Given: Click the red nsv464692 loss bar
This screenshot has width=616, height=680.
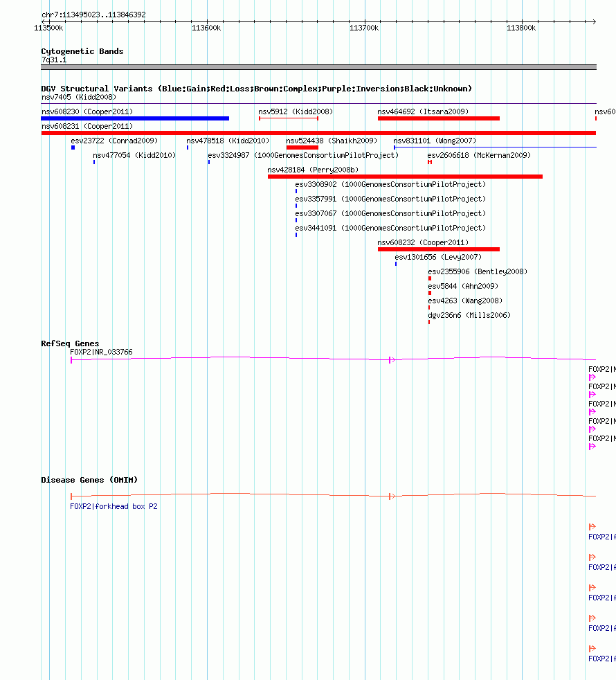Looking at the screenshot, I should tap(439, 118).
